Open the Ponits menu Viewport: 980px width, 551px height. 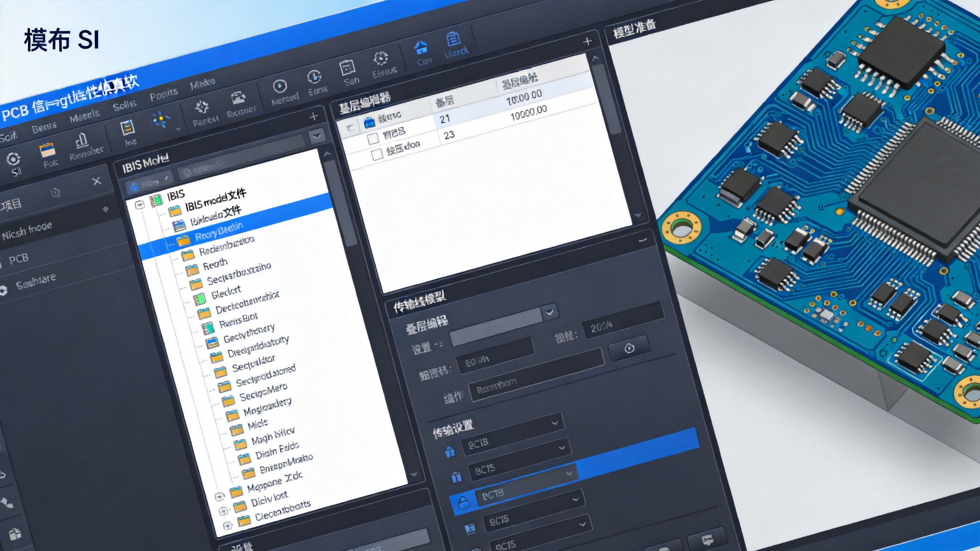[163, 94]
